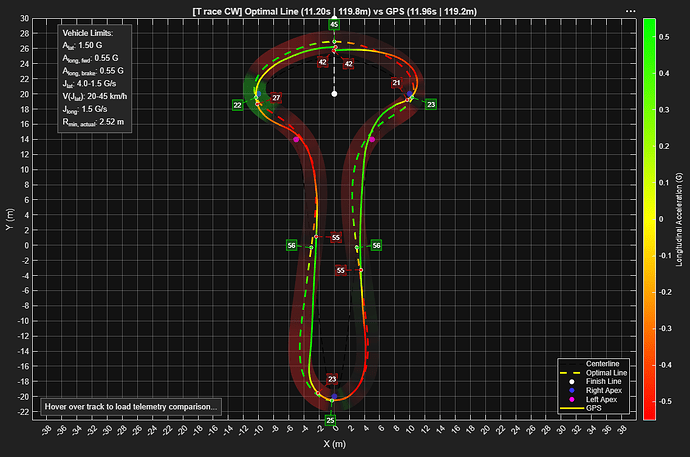690x457 pixels.
Task: Click the right magenta apex marker
Action: tap(372, 139)
